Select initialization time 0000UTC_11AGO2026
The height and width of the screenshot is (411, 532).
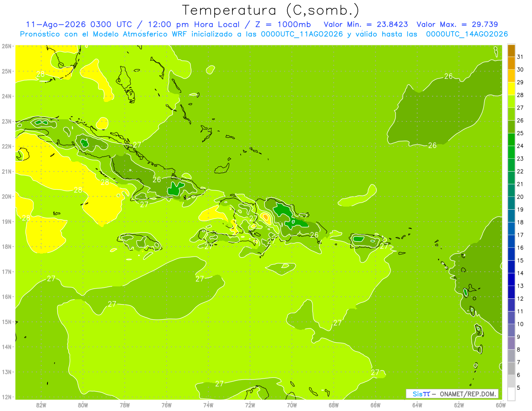(301, 34)
